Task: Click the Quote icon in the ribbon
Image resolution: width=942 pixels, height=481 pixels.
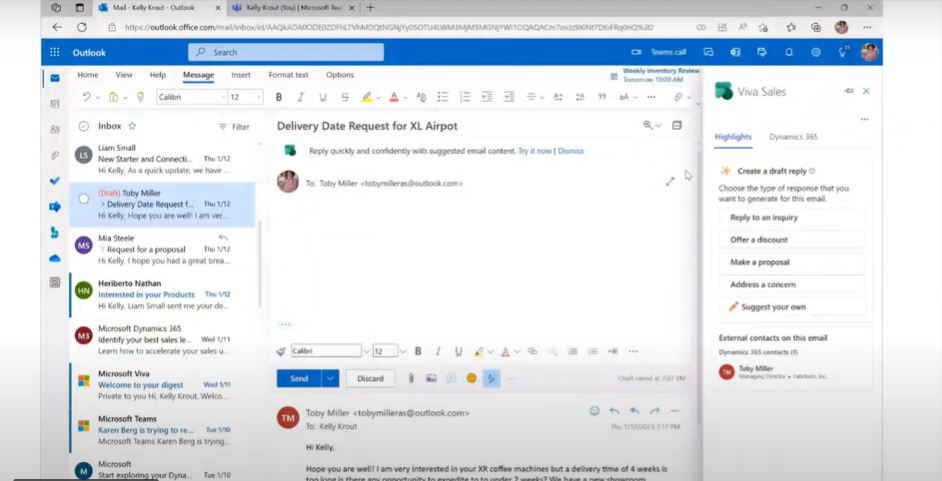Action: click(x=602, y=97)
